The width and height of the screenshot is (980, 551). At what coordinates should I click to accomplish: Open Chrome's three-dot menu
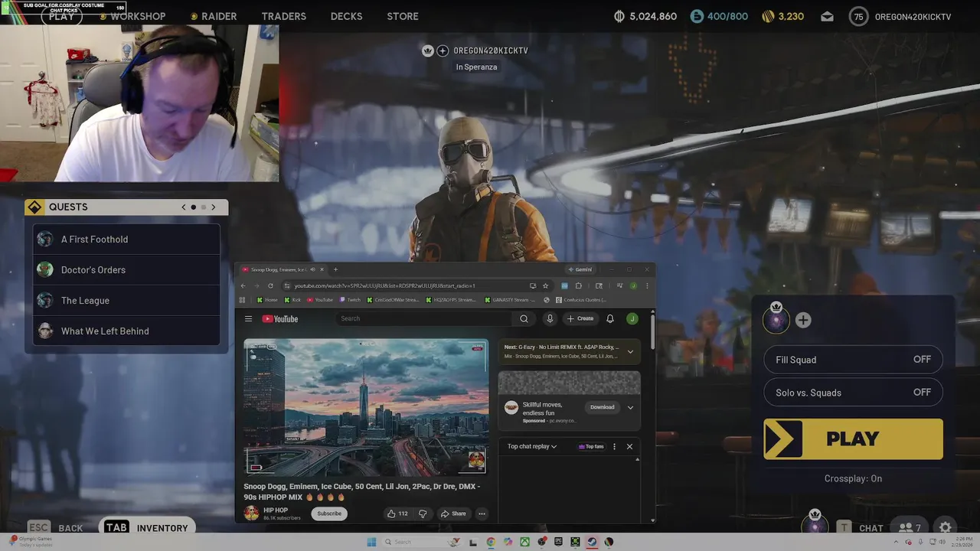647,285
